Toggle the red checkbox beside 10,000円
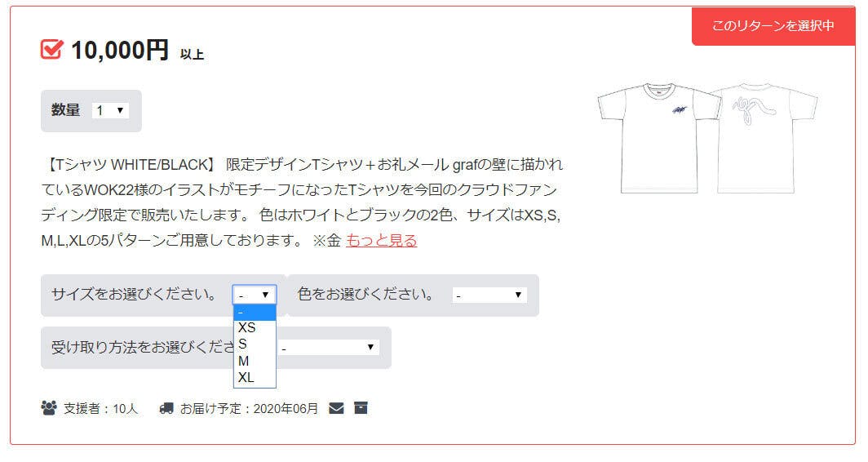This screenshot has width=868, height=462. (x=51, y=50)
